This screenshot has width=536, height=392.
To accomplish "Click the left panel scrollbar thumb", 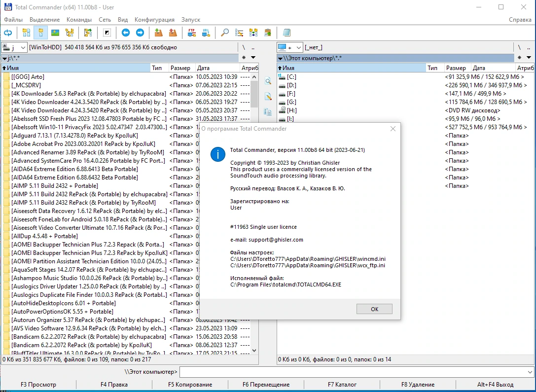I will click(x=254, y=94).
